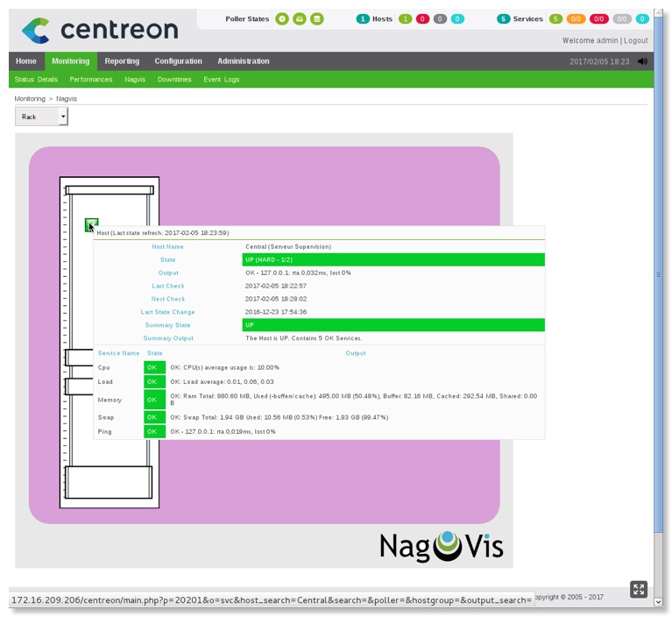Go to Status Details submenu
This screenshot has height=617, width=672.
click(x=36, y=80)
